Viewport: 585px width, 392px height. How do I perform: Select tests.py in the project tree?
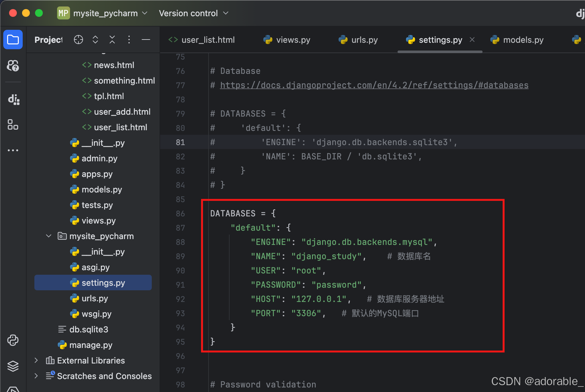tap(97, 205)
